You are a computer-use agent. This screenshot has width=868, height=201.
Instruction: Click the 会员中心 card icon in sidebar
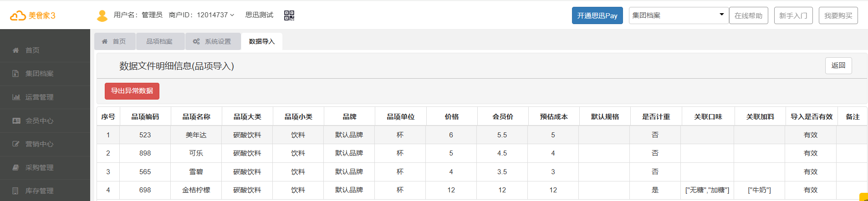[x=16, y=121]
